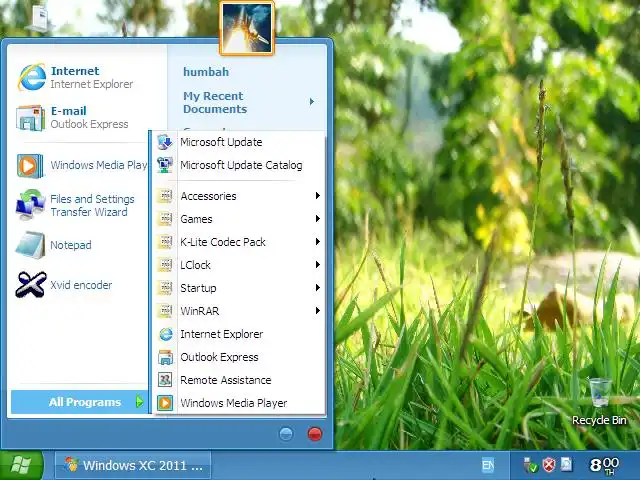Click the E-mail title text

tap(69, 111)
